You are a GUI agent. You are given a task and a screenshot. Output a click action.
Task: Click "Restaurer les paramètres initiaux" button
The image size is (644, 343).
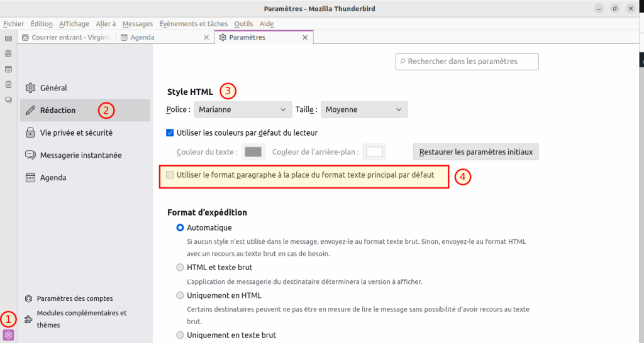coord(475,152)
